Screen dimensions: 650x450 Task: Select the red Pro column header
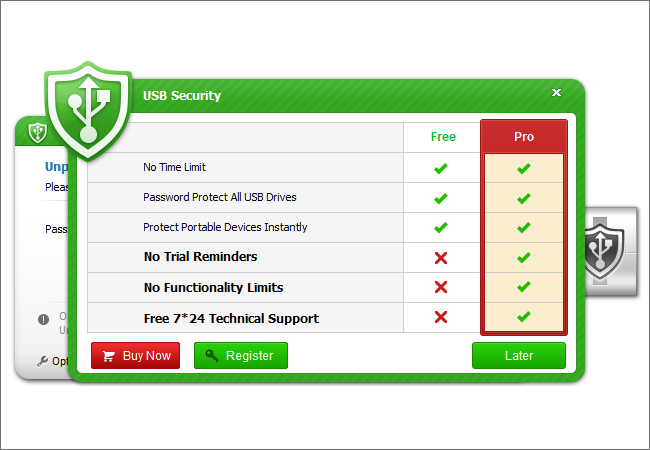524,137
